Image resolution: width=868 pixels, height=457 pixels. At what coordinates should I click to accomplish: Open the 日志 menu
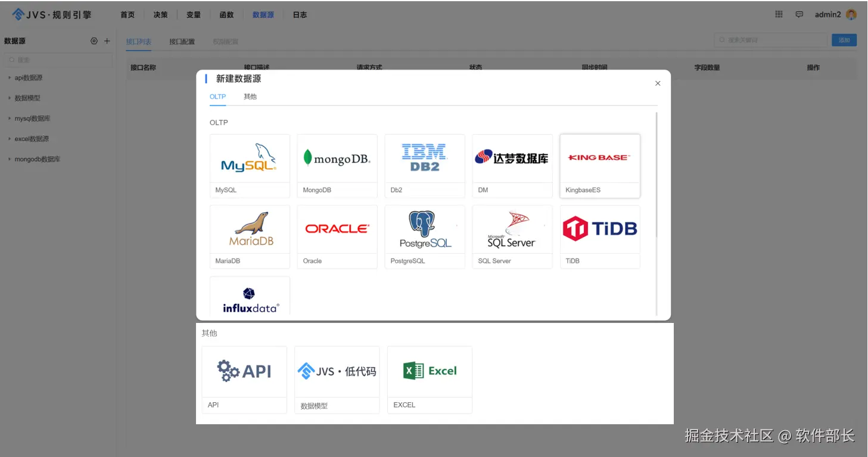pos(300,15)
